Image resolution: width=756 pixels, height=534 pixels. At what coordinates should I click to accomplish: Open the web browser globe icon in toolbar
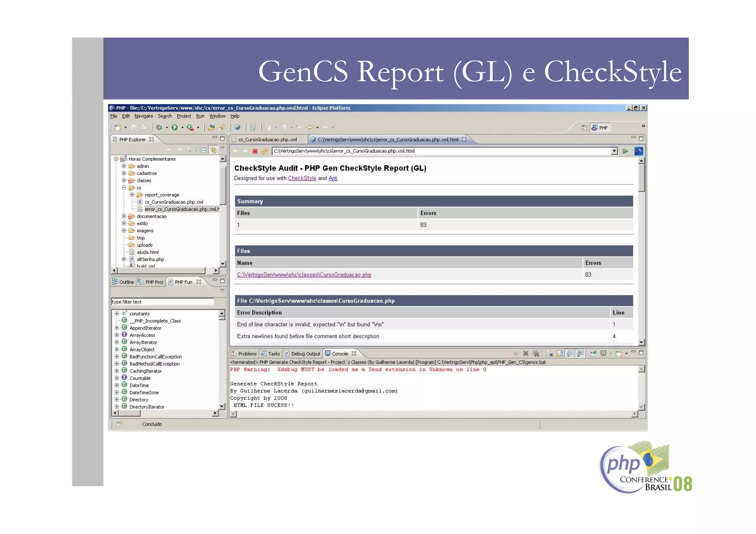pos(237,127)
